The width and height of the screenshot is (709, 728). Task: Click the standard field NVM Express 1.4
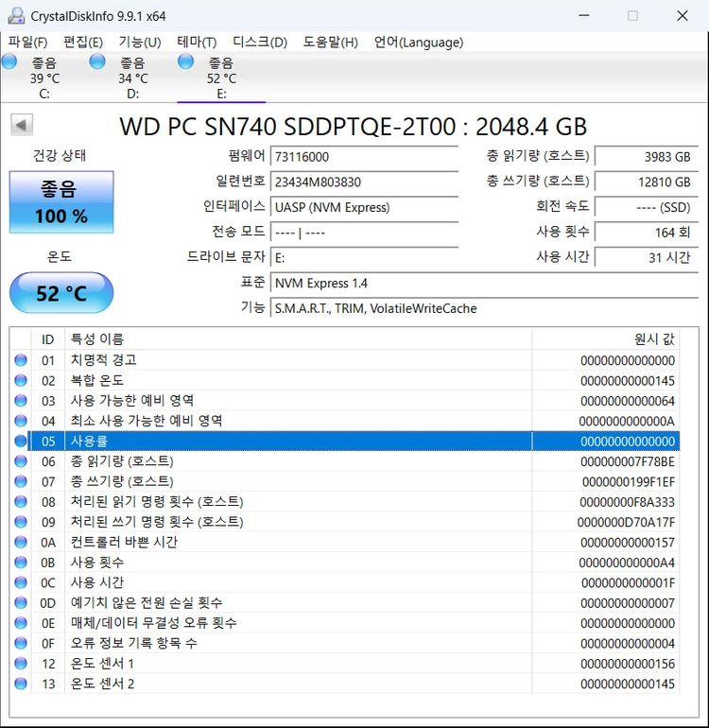484,283
